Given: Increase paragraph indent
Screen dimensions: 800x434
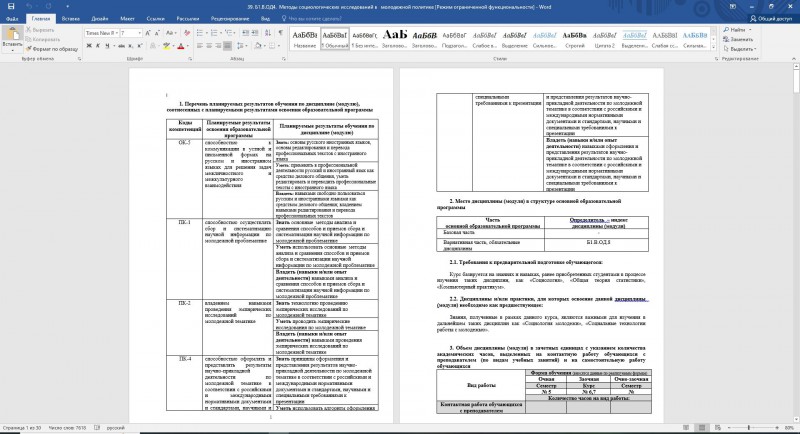Looking at the screenshot, I should click(255, 33).
